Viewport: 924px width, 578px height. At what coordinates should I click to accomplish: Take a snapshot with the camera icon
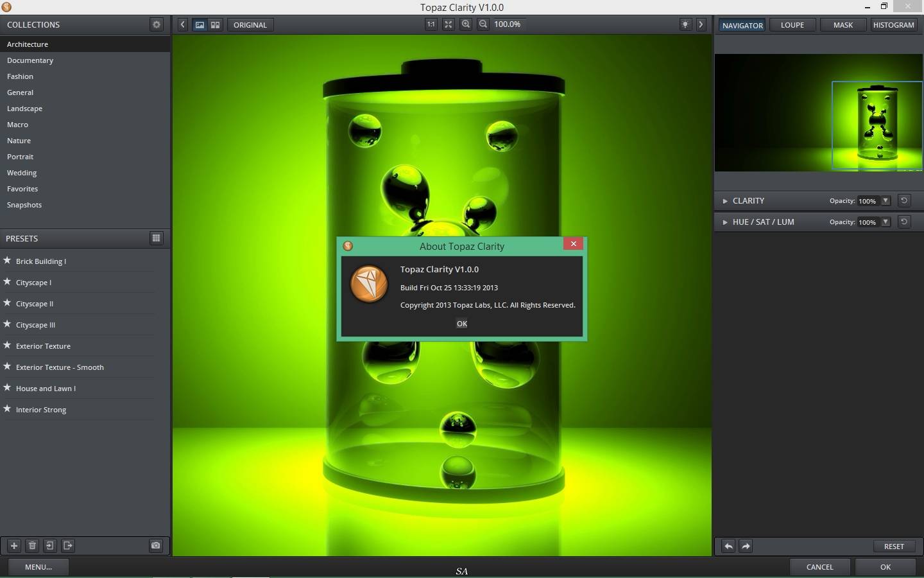click(156, 546)
